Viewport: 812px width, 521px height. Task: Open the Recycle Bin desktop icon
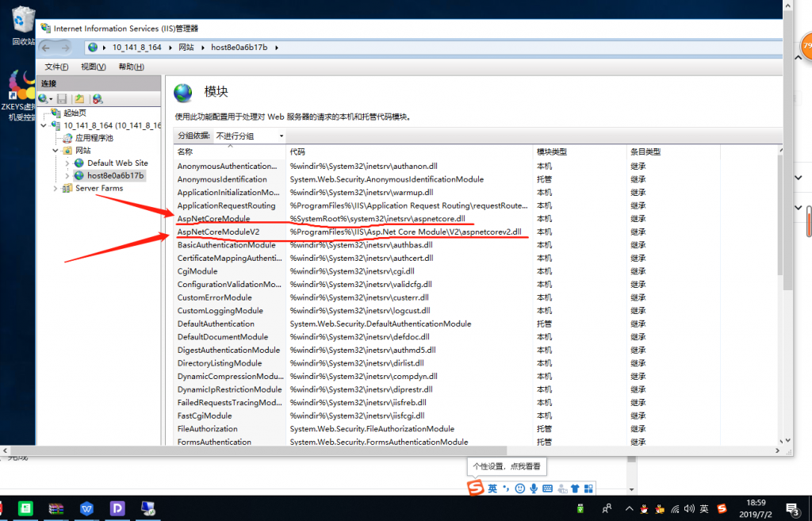pos(22,25)
